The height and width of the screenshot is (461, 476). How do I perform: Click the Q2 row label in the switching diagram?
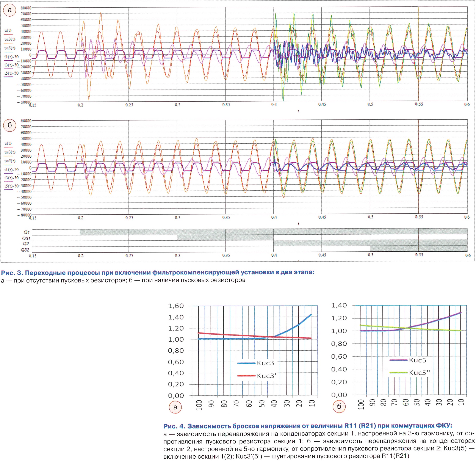pos(26,244)
